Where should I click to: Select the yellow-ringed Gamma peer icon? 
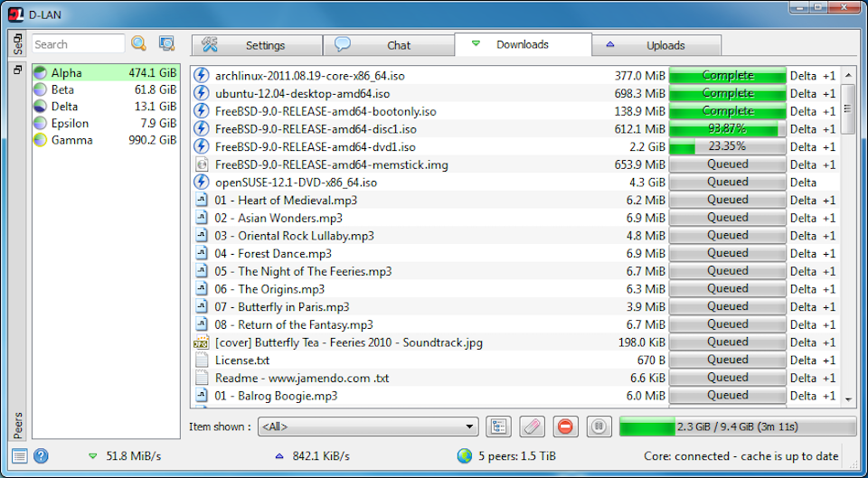point(41,140)
